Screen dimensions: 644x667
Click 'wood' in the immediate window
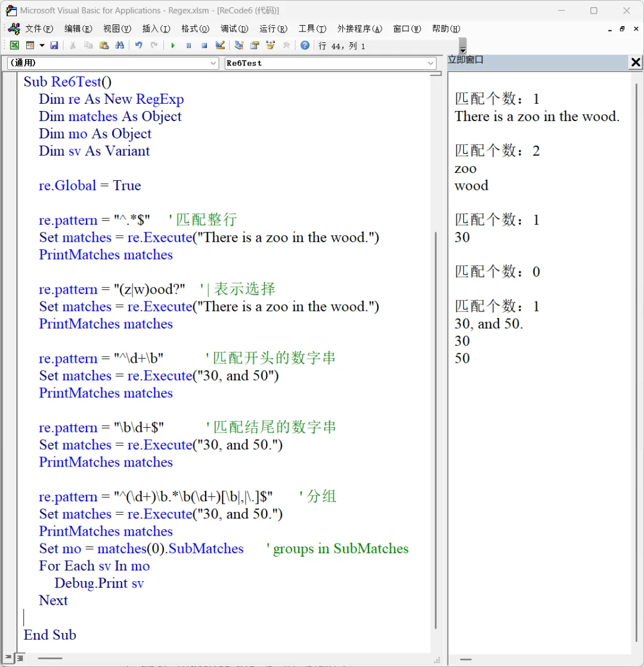pyautogui.click(x=472, y=186)
